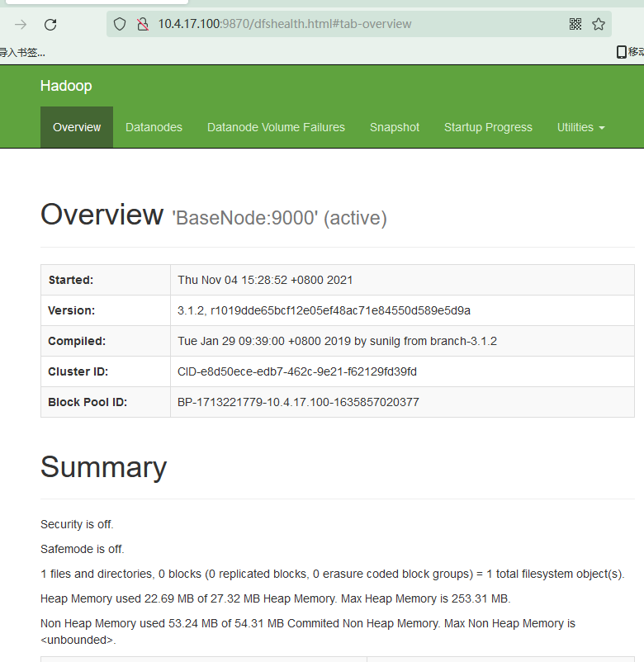Viewport: 644px width, 662px height.
Task: Open the Startup Progress tab
Action: click(488, 127)
